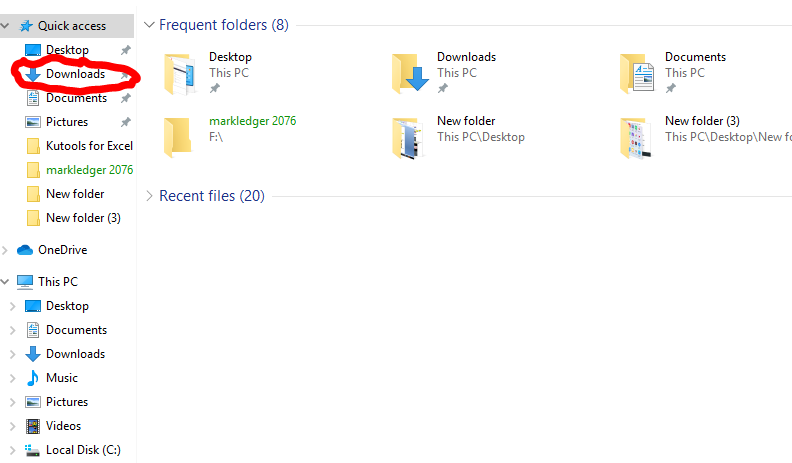Click Documents name text in Frequent folders
The image size is (792, 463).
click(696, 57)
